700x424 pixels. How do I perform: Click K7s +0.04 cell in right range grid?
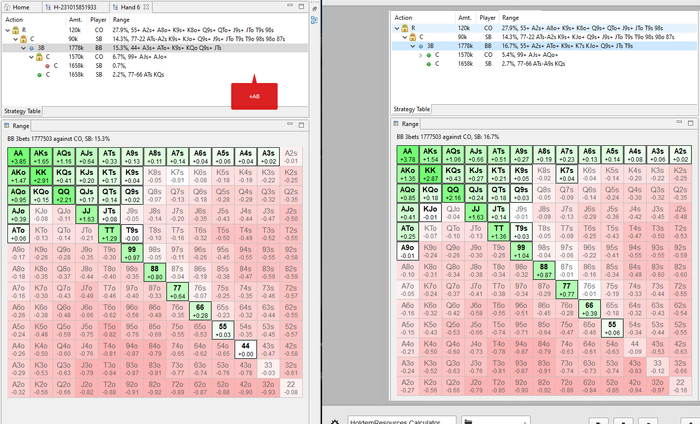[567, 174]
